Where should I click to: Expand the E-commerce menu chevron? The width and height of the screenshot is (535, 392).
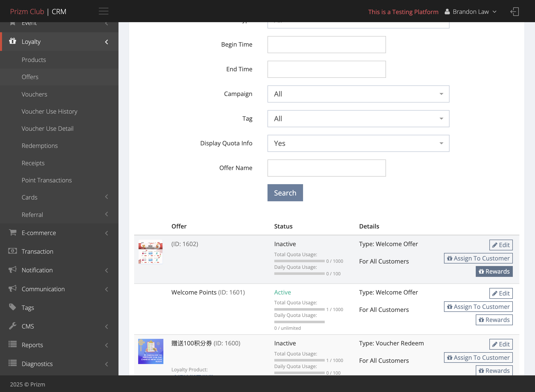(x=106, y=233)
